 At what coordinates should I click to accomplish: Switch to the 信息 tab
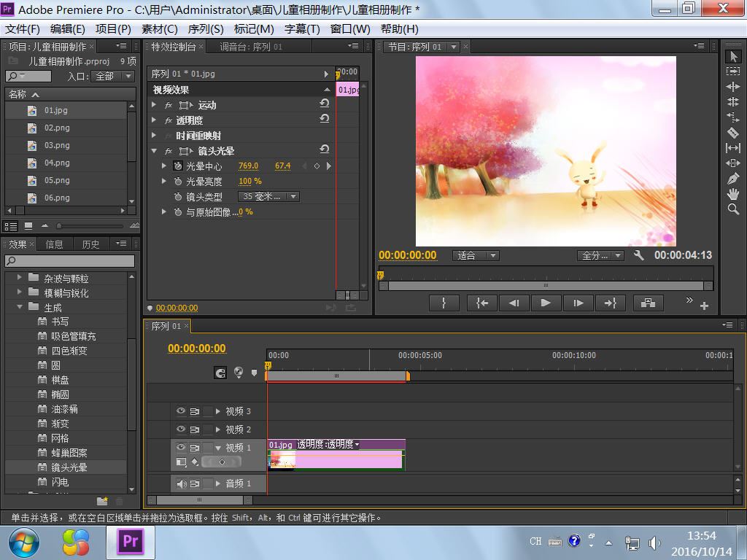(54, 244)
